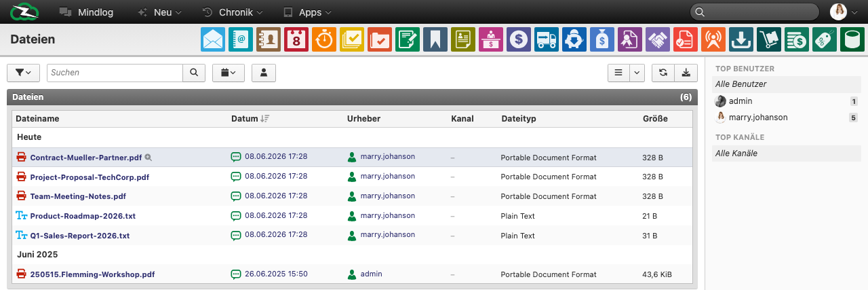
Task: Open the green coin stack icon
Action: [797, 39]
